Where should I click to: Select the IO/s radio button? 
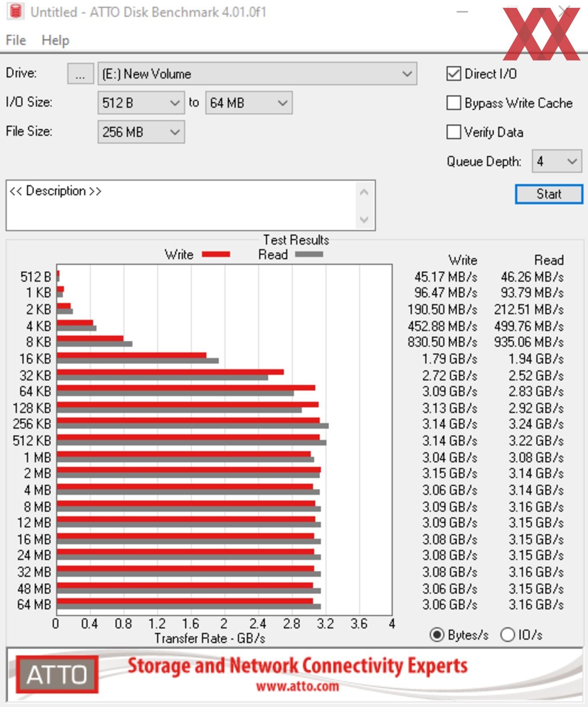click(x=508, y=635)
